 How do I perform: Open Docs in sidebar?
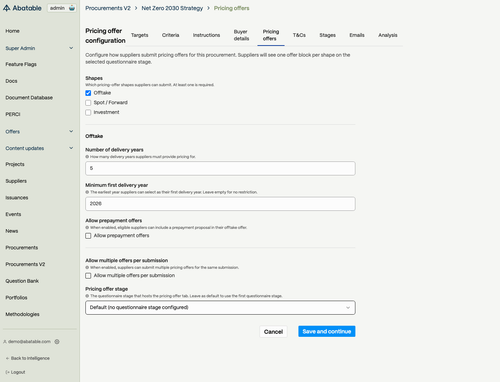tap(11, 81)
